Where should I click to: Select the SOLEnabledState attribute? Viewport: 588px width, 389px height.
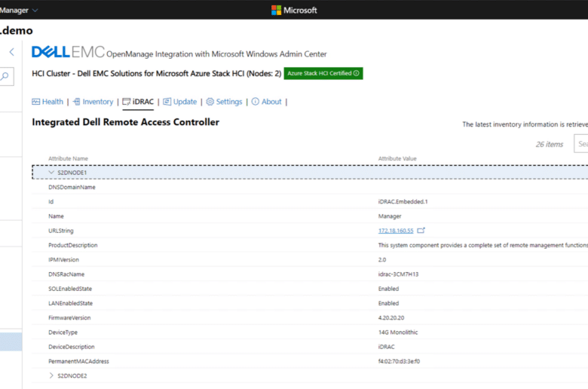[70, 289]
